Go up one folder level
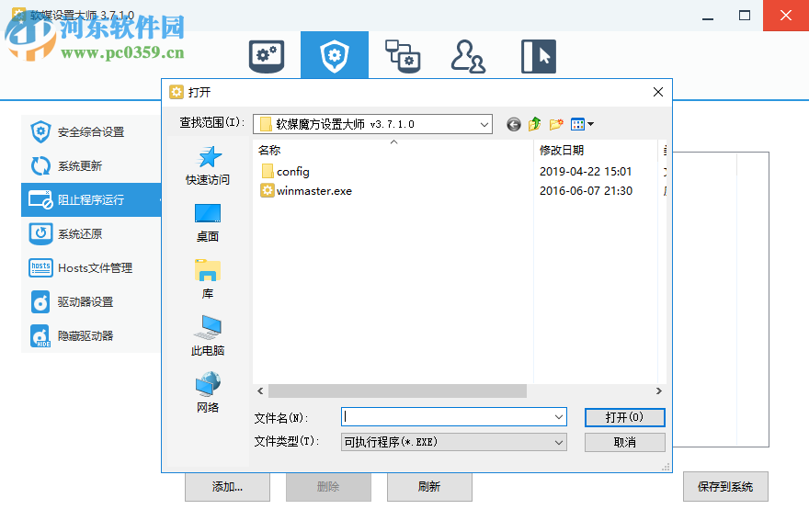Viewport: 809px width, 532px height. coord(534,124)
